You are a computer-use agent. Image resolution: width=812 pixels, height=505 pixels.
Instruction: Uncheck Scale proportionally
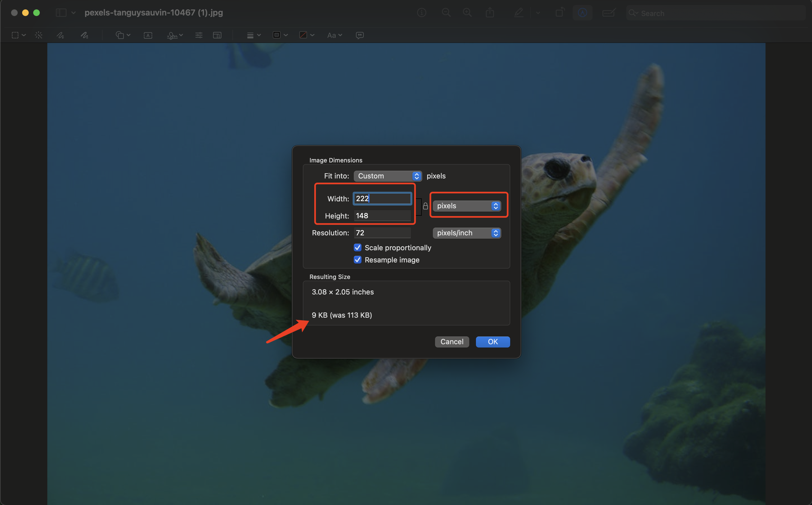click(x=358, y=248)
